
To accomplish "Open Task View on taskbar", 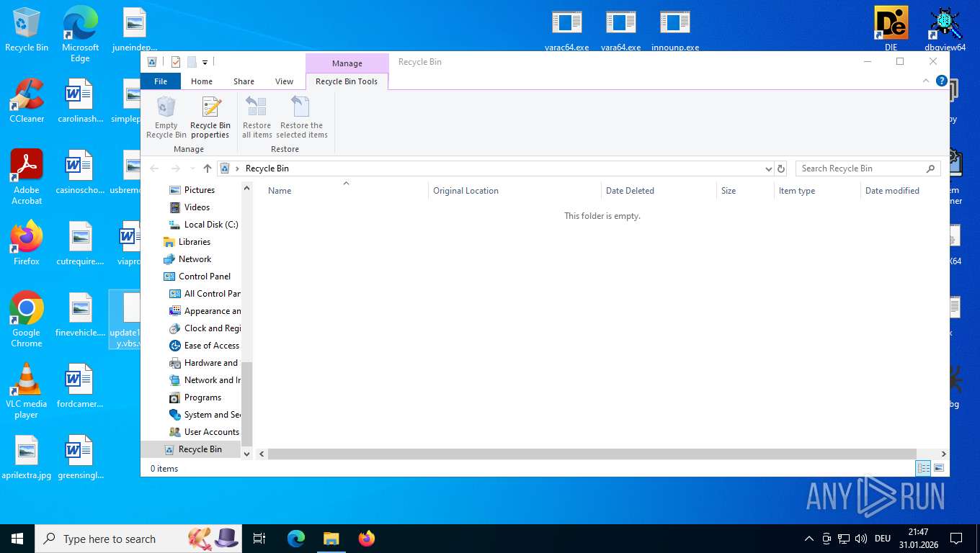I will tap(259, 539).
